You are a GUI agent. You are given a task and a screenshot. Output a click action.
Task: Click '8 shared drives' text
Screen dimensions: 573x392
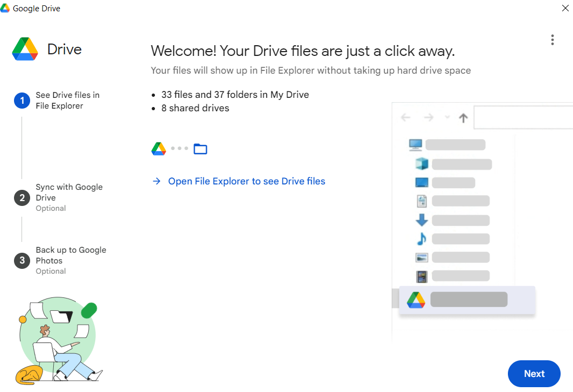click(x=195, y=108)
